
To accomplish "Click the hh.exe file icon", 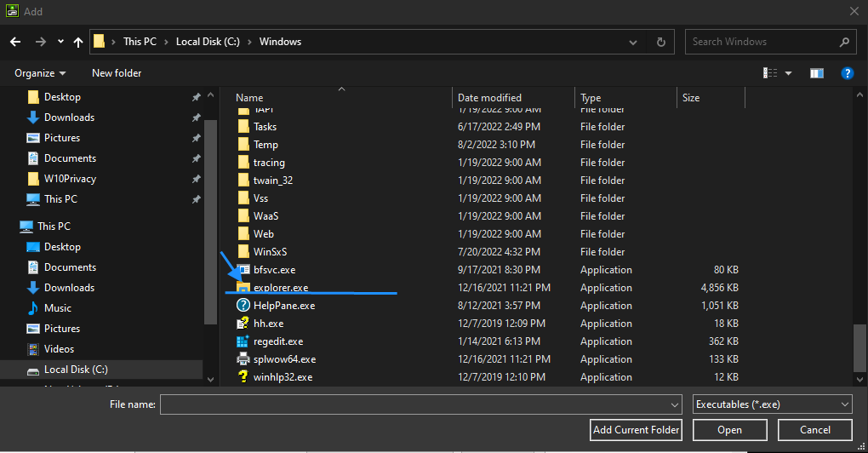I will point(243,324).
